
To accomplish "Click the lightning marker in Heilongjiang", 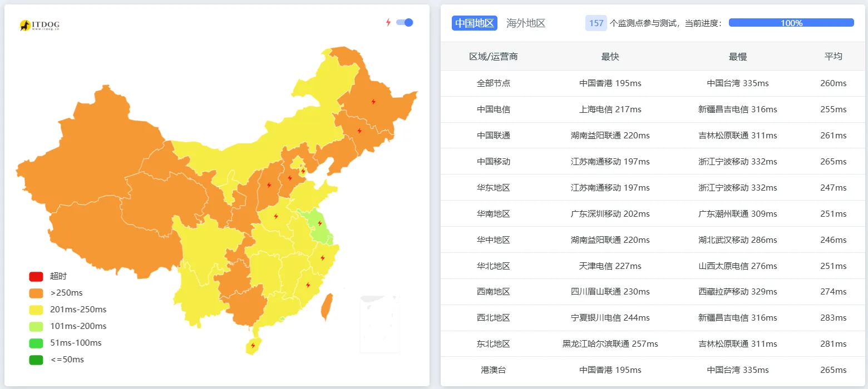I will pos(373,102).
